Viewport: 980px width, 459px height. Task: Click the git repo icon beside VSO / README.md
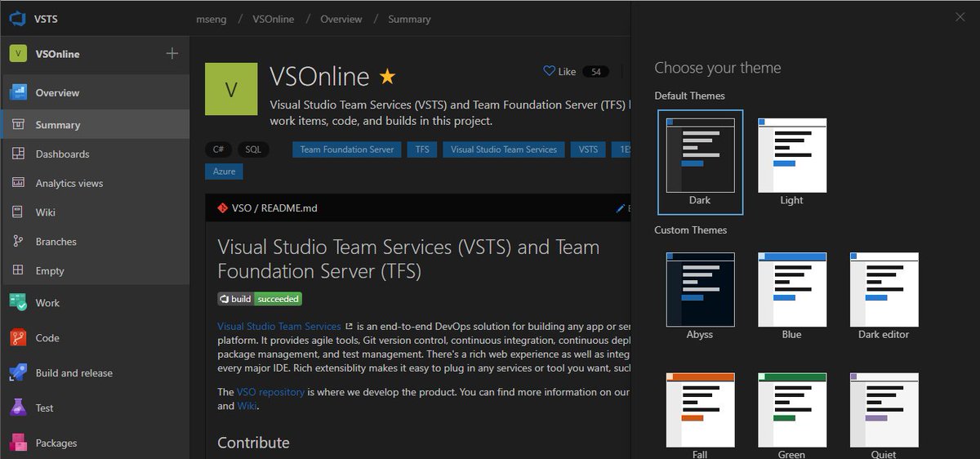pos(222,207)
